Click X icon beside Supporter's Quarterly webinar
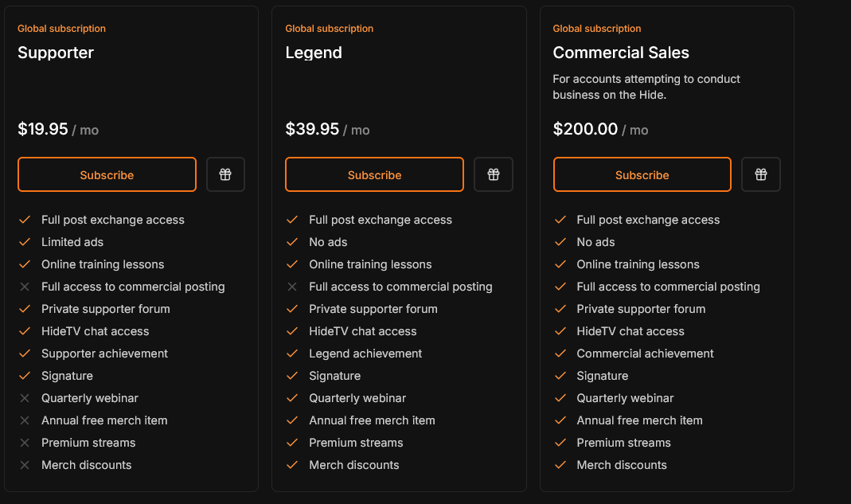The height and width of the screenshot is (504, 851). coord(25,398)
